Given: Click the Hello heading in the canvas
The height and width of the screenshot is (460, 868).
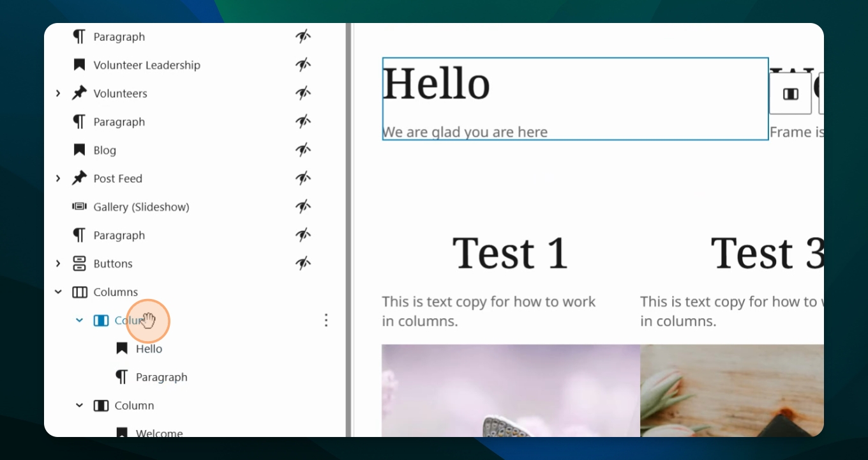Looking at the screenshot, I should pyautogui.click(x=436, y=84).
